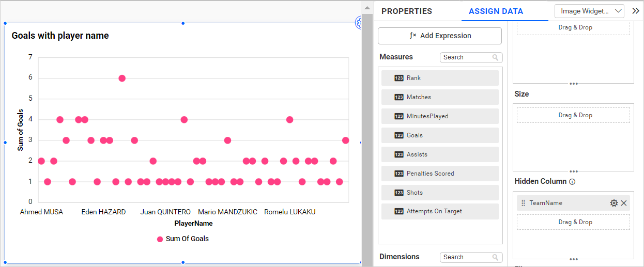Click the widget settings gear at chart corner
Viewport: 644px width, 267px height.
(359, 22)
